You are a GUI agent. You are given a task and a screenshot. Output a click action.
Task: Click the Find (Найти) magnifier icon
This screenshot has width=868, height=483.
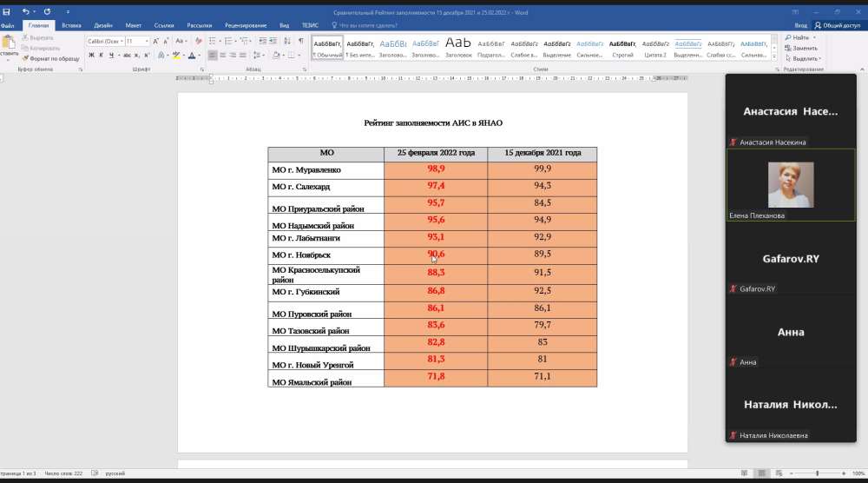point(788,37)
